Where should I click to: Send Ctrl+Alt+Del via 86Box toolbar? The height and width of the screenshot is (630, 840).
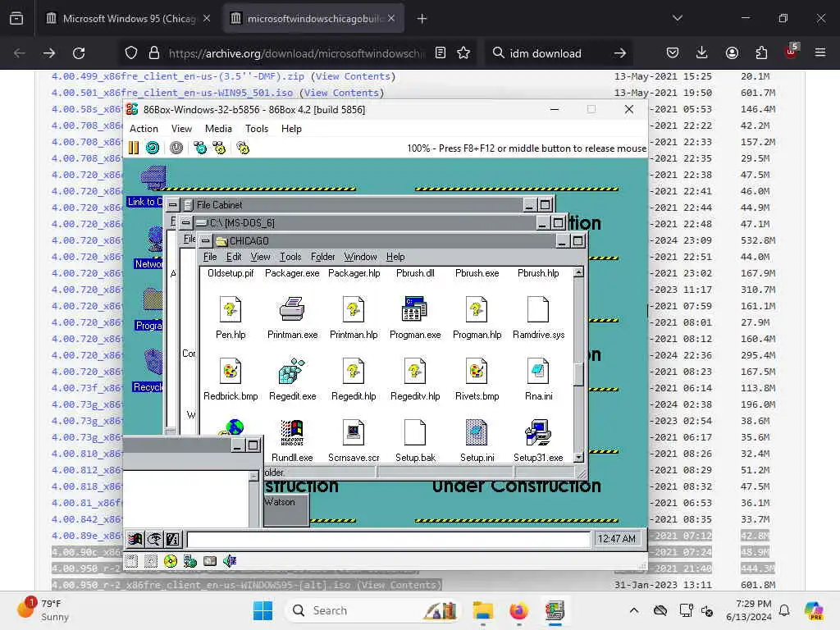point(200,148)
